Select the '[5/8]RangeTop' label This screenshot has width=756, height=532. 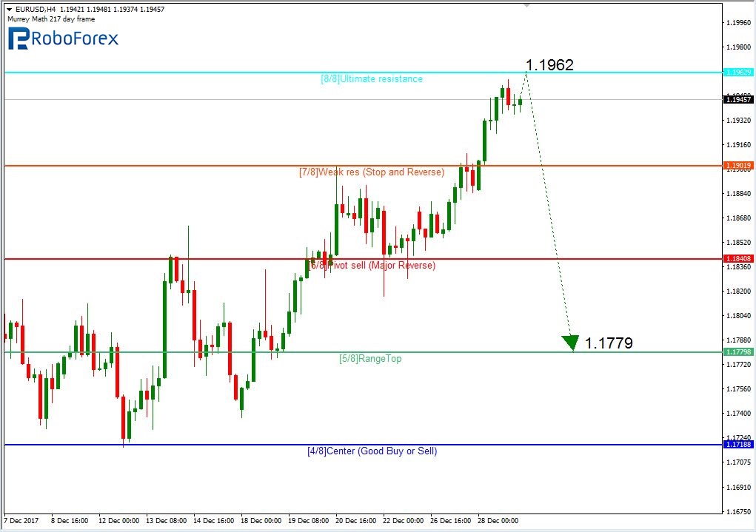370,359
